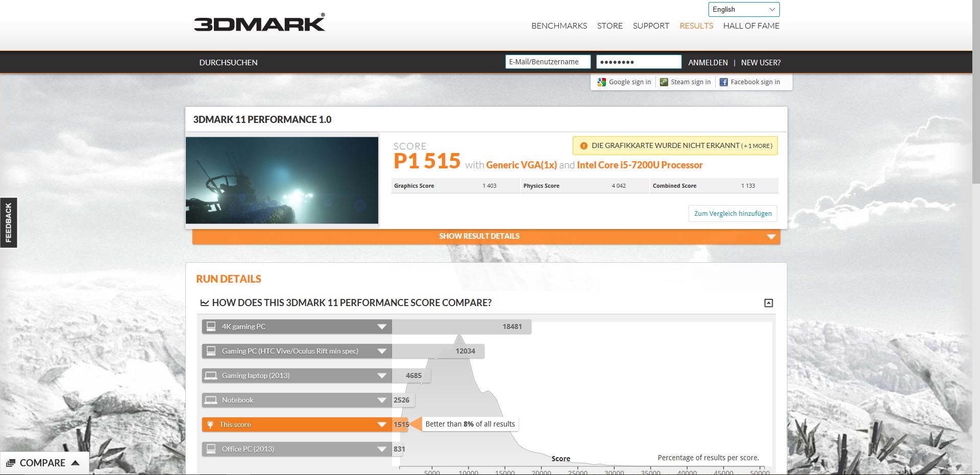Open the BENCHMARKS menu
The width and height of the screenshot is (980, 475).
click(x=559, y=26)
